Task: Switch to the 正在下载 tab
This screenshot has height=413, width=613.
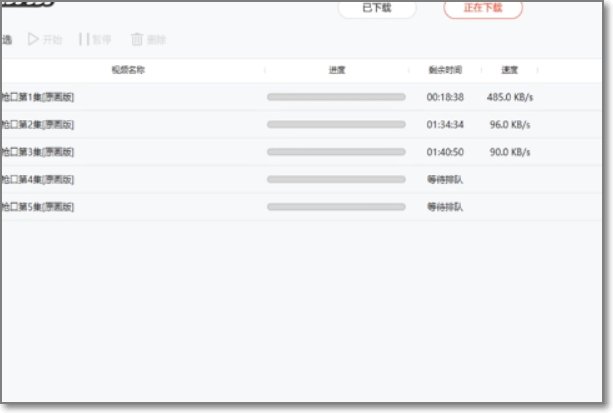Action: coord(483,8)
